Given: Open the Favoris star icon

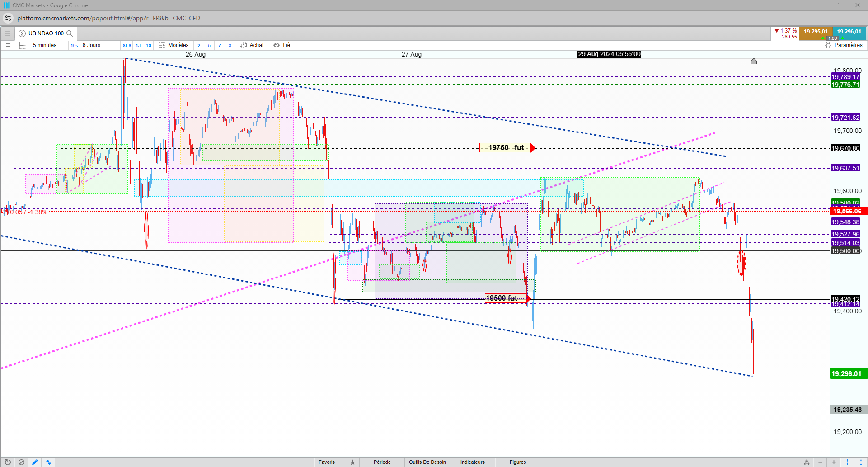Looking at the screenshot, I should pyautogui.click(x=352, y=462).
